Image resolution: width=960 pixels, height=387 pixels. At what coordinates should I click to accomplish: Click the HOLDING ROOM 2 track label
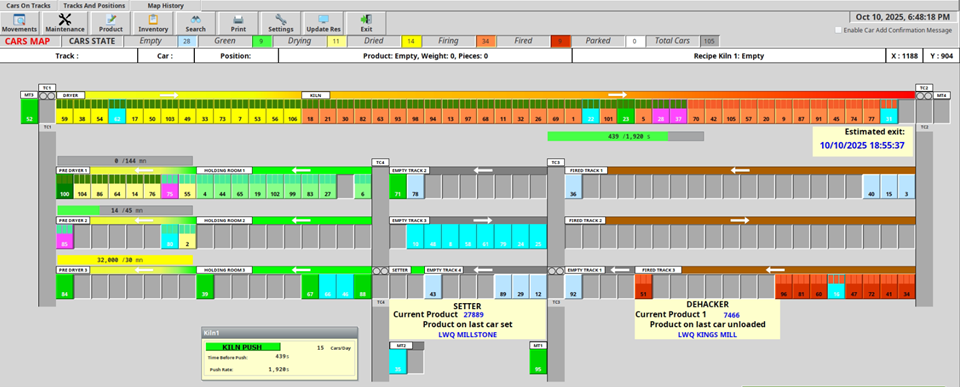point(224,220)
